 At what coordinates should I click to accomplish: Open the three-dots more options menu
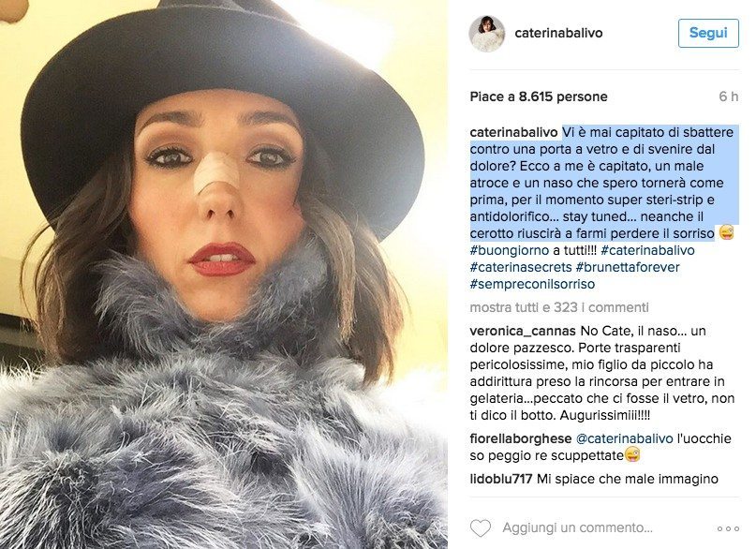point(728,528)
